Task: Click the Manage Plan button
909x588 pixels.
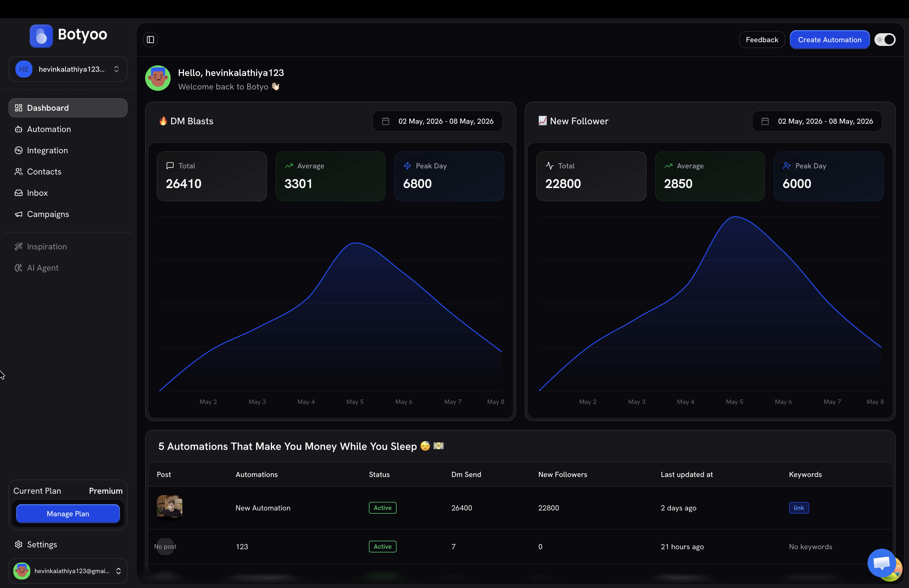Action: click(68, 514)
